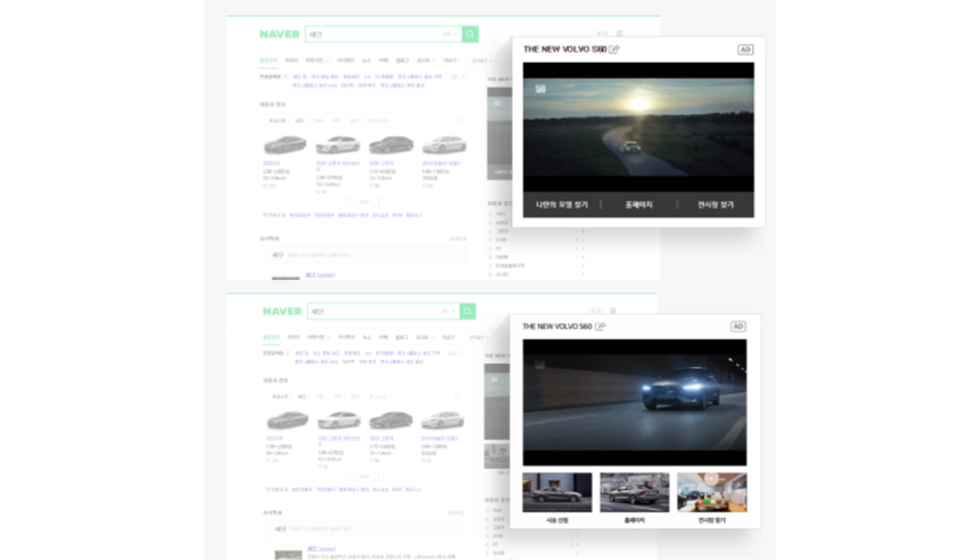Open the 전시장 찾기 showroom thumbnail
Viewport: 980px width, 560px height.
point(712,492)
